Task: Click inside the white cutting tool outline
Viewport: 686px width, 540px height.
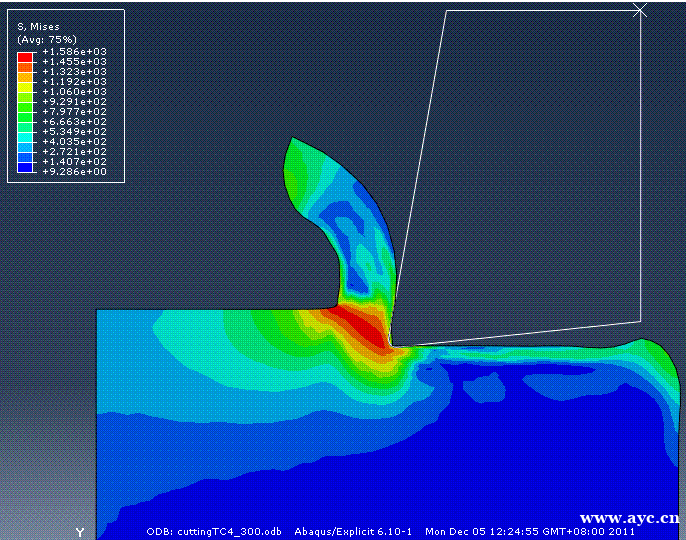Action: (x=520, y=180)
